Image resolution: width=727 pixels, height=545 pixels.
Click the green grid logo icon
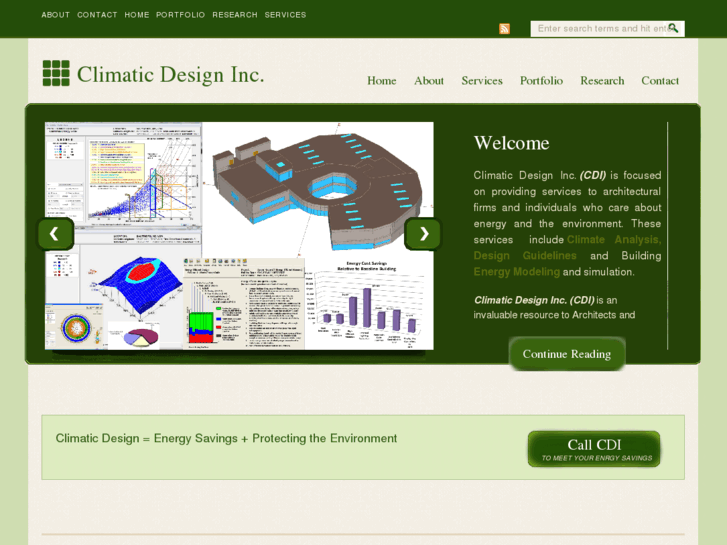coord(56,73)
